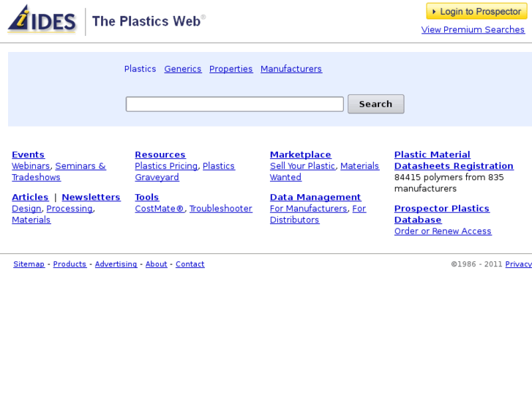532x399 pixels.
Task: Click the IDES logo icon
Action: click(42, 19)
